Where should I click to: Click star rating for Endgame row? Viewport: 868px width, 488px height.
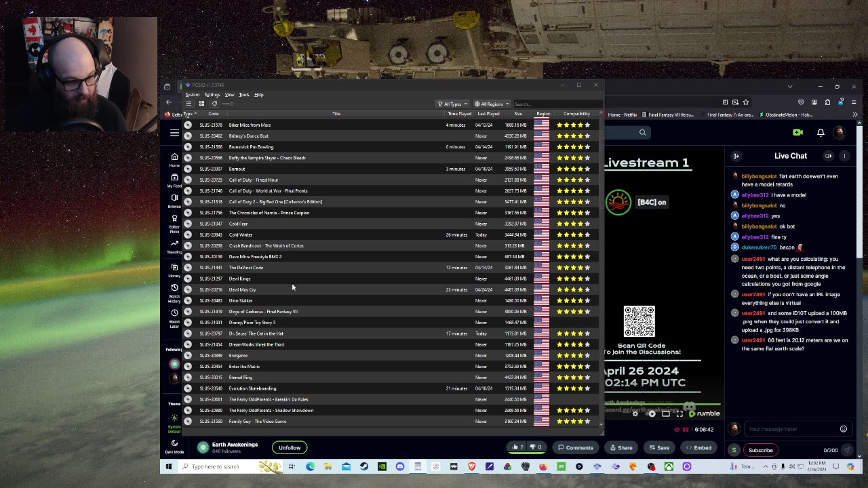click(573, 355)
